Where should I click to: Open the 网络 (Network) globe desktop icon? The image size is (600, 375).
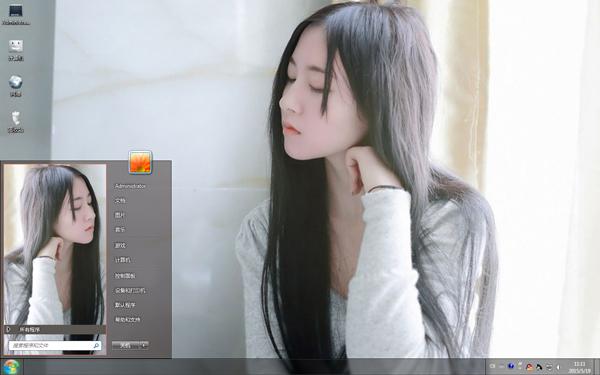(16, 86)
